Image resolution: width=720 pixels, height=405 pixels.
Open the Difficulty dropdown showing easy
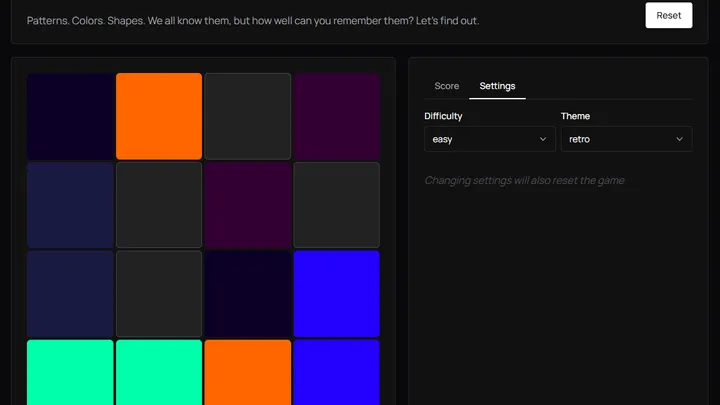pyautogui.click(x=489, y=139)
